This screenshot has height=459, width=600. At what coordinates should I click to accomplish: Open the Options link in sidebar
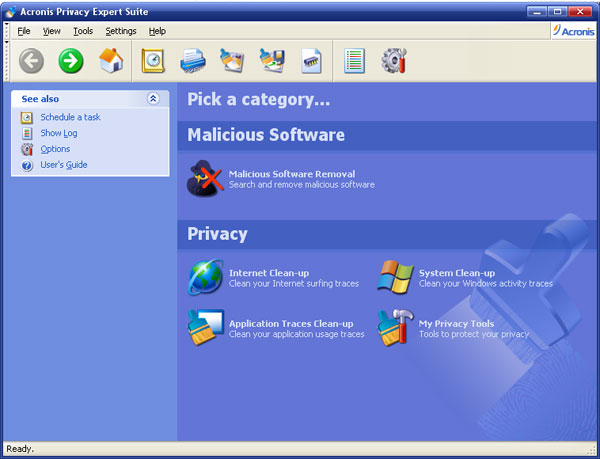coord(55,149)
